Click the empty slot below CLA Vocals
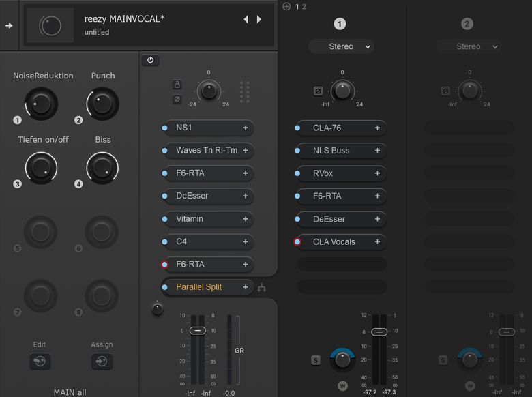 click(342, 265)
